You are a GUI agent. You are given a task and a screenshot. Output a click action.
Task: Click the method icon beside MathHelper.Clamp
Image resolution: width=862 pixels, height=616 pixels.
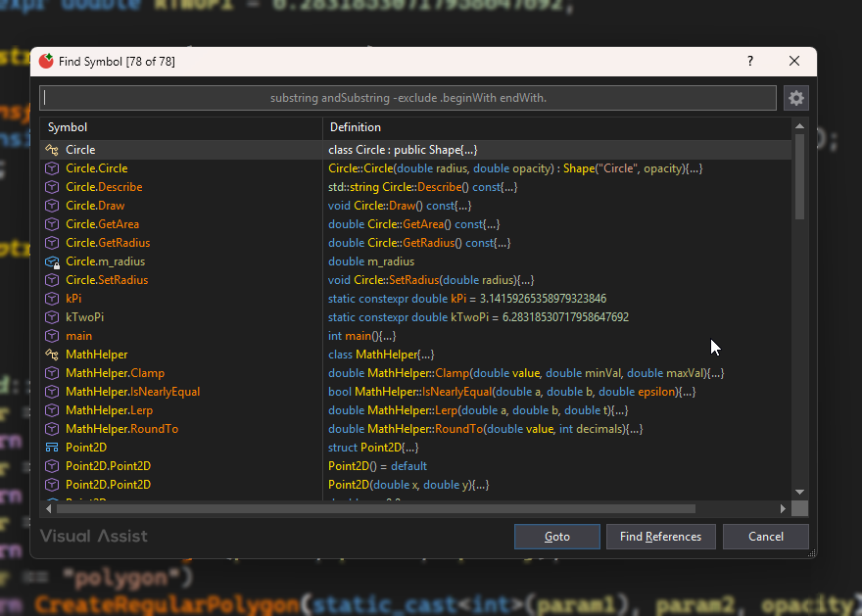(52, 373)
